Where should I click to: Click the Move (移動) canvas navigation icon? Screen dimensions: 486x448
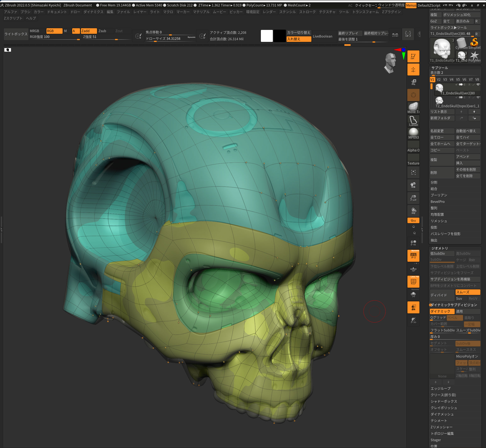pyautogui.click(x=413, y=185)
